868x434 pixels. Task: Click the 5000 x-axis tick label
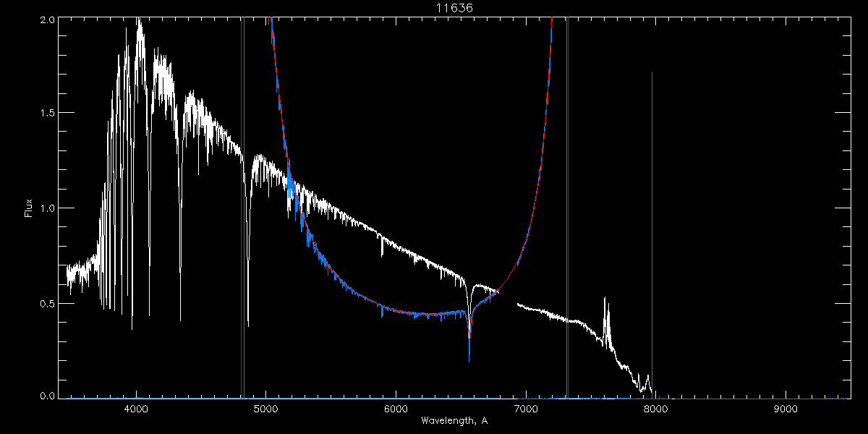pos(266,409)
